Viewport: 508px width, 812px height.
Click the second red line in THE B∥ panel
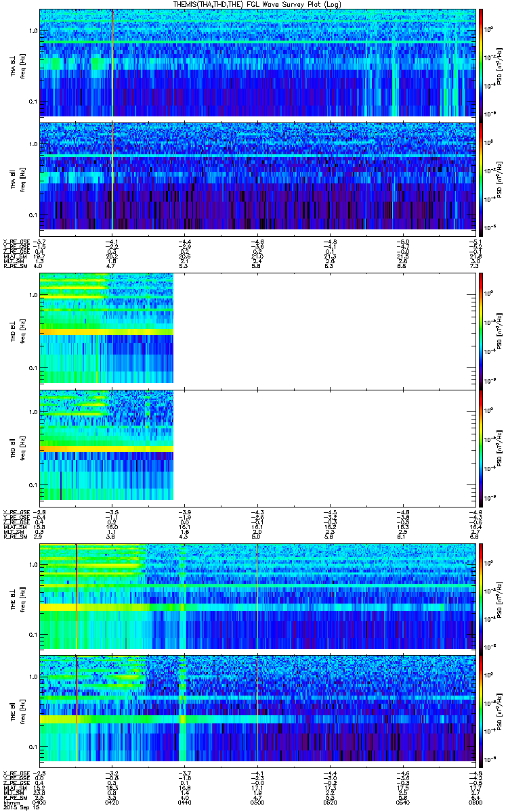[257, 708]
